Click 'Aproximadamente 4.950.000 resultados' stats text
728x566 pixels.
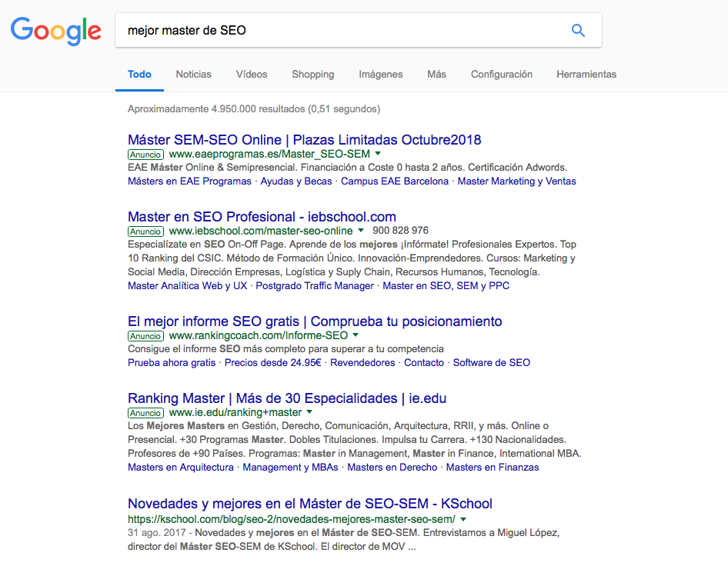254,109
